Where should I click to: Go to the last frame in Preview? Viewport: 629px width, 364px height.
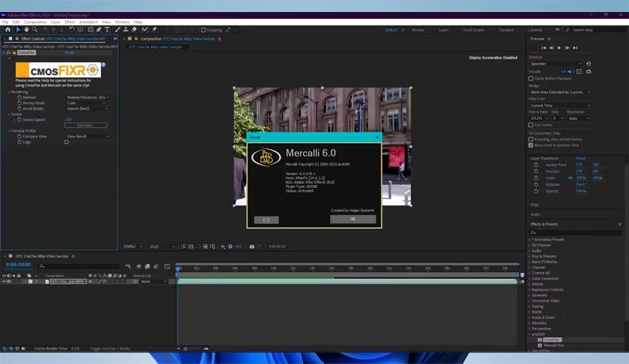(x=576, y=47)
